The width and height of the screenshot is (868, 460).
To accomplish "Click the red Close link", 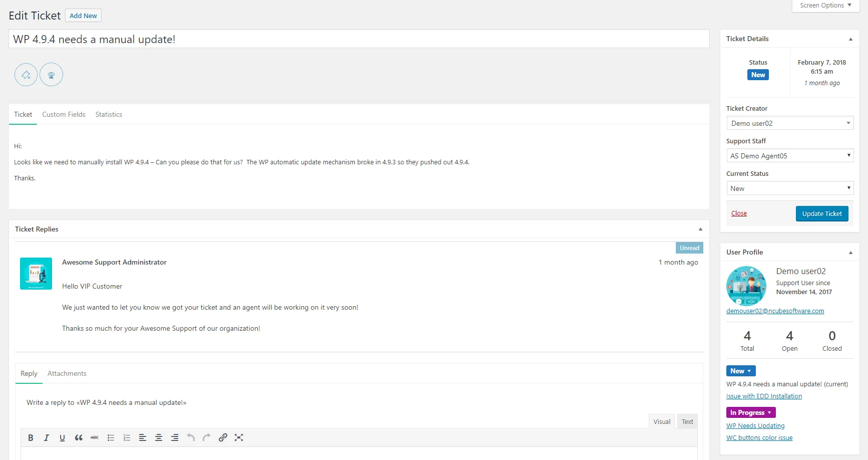I will click(x=739, y=213).
